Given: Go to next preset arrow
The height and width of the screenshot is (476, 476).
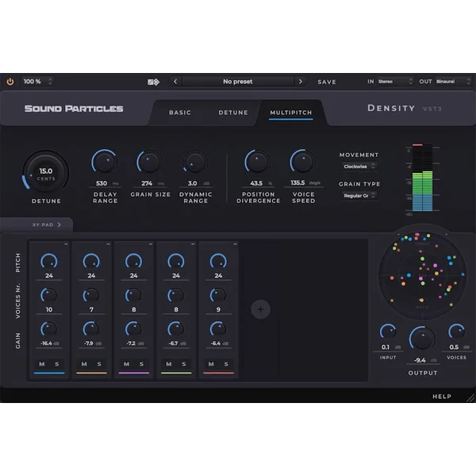Looking at the screenshot, I should point(300,82).
